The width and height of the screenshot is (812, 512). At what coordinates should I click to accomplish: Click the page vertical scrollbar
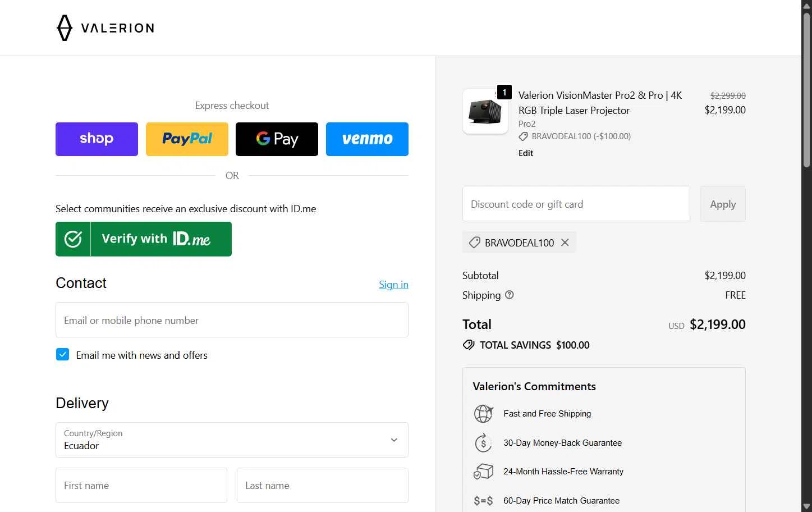[x=806, y=90]
